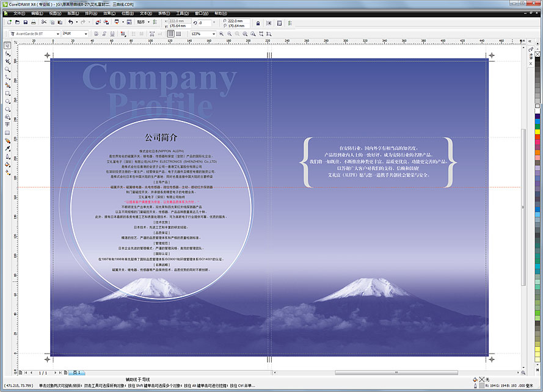This screenshot has height=392, width=543.
Task: Click the 贴齐 snap-to button
Action: [141, 23]
